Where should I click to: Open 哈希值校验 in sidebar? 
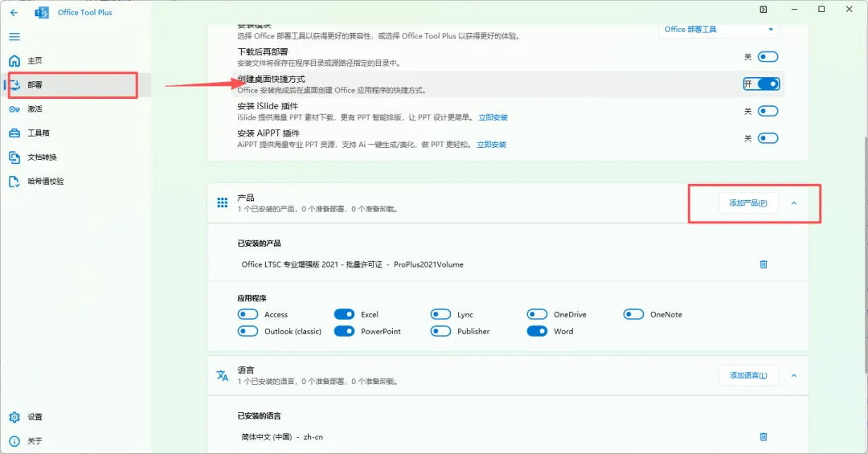tap(76, 181)
